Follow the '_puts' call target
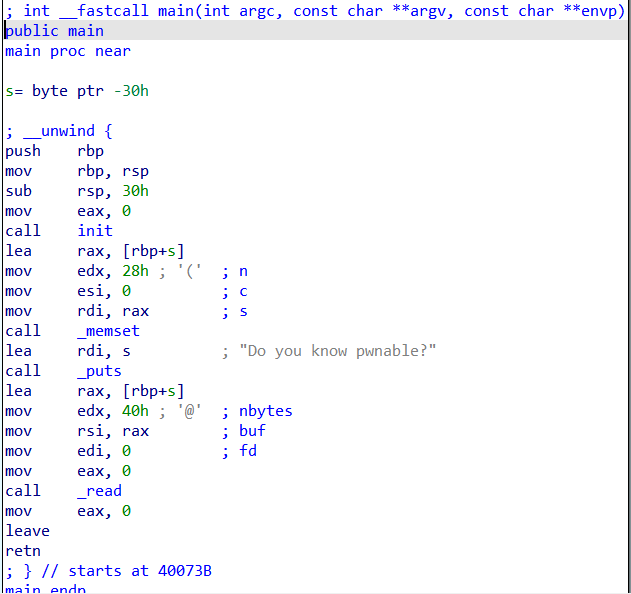Viewport: 631px width, 594px height. click(x=99, y=371)
